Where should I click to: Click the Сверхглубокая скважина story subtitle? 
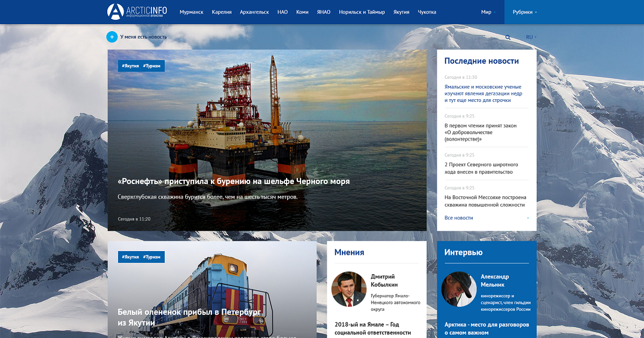pos(208,197)
